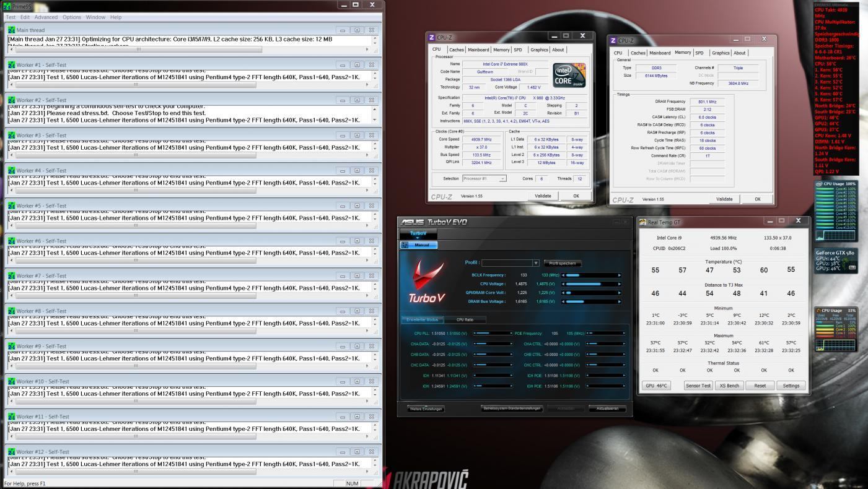This screenshot has height=489, width=868.
Task: Maximize the Worker #1 child window
Action: click(357, 65)
